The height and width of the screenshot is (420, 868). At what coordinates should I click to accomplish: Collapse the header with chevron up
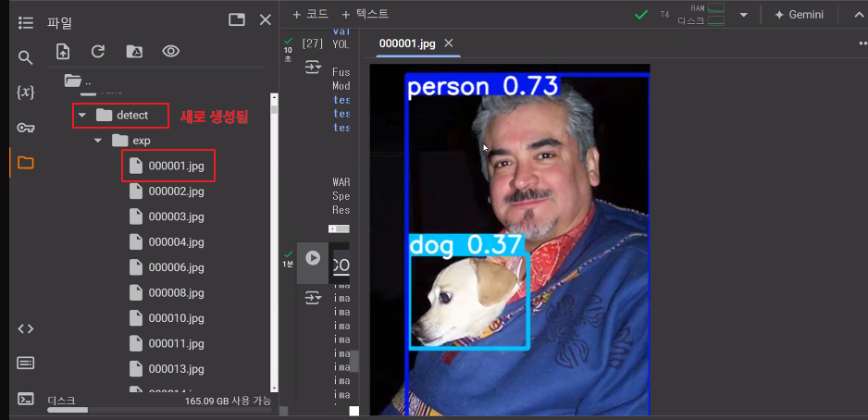[x=859, y=15]
